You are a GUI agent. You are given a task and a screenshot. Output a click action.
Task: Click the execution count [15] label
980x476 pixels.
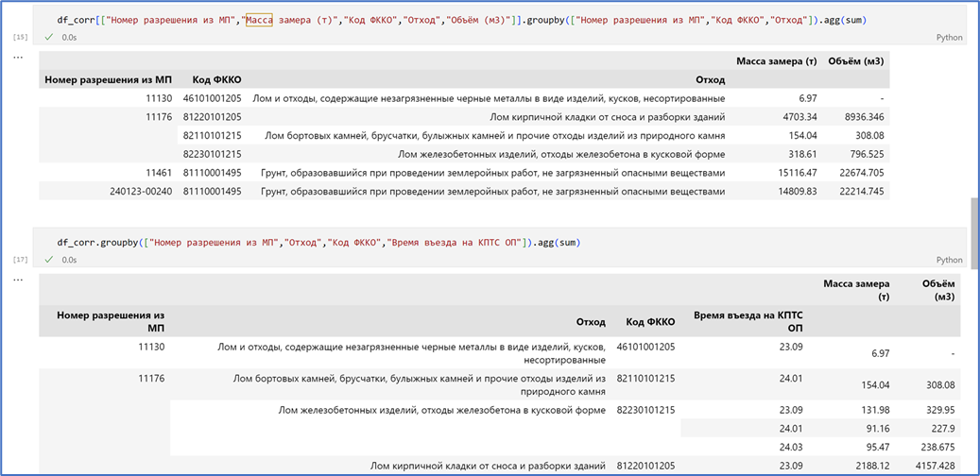click(20, 38)
